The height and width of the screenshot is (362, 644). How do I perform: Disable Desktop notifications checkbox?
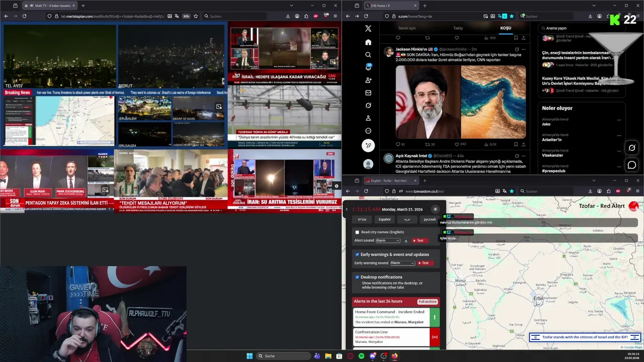tap(357, 277)
